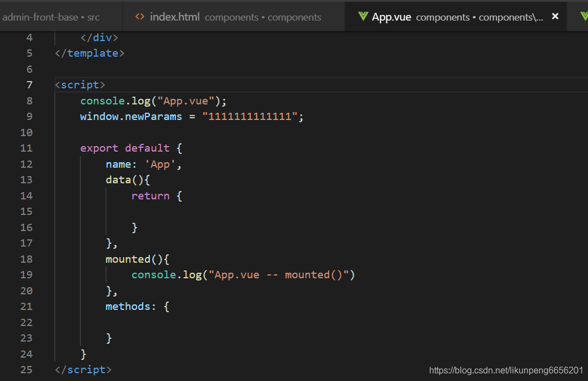Image resolution: width=588 pixels, height=381 pixels.
Task: Click the closing </script> tag
Action: click(83, 370)
